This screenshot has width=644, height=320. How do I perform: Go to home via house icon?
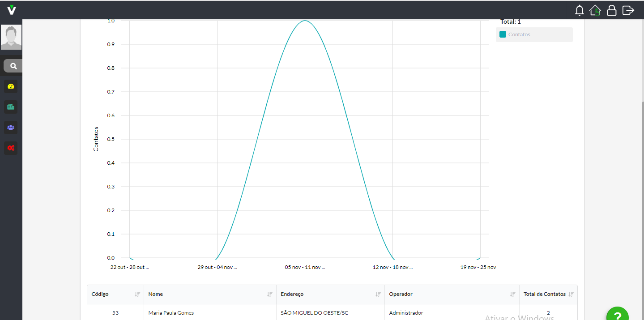[x=595, y=10]
